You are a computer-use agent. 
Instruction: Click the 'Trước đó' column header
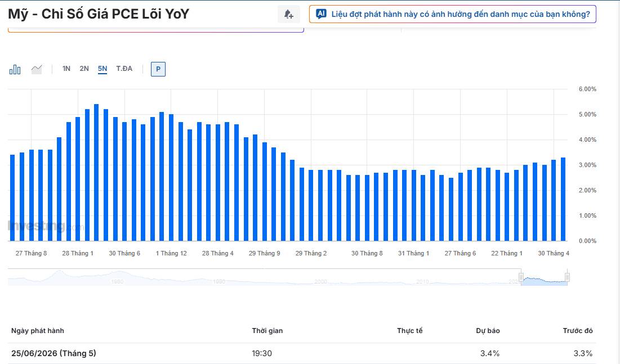pos(578,331)
